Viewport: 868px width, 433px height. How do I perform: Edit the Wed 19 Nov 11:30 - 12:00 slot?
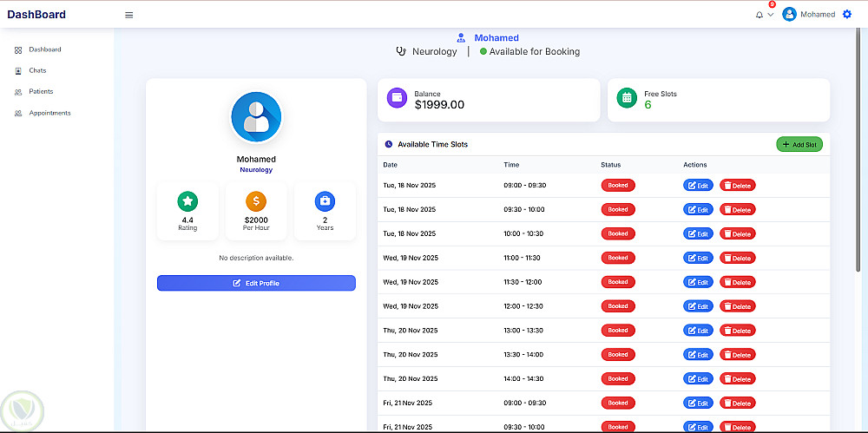pos(698,282)
